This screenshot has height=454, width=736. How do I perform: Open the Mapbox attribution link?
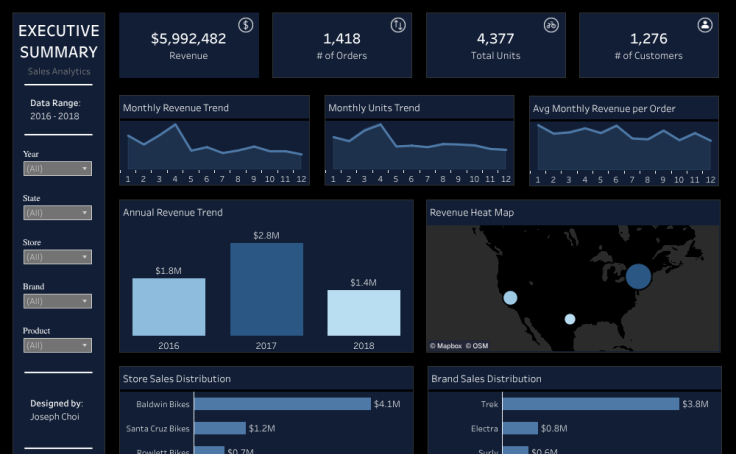pyautogui.click(x=445, y=346)
